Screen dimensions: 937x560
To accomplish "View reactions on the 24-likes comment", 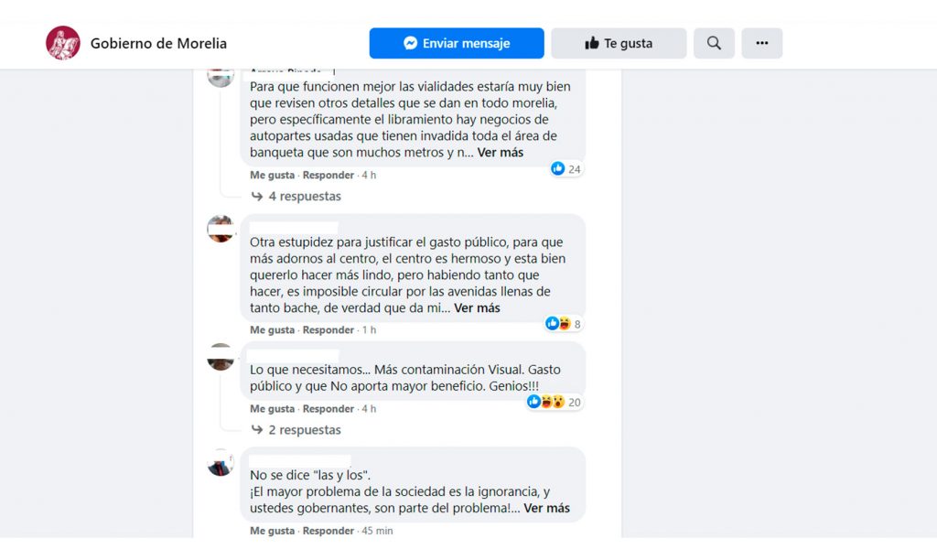I will (x=565, y=169).
